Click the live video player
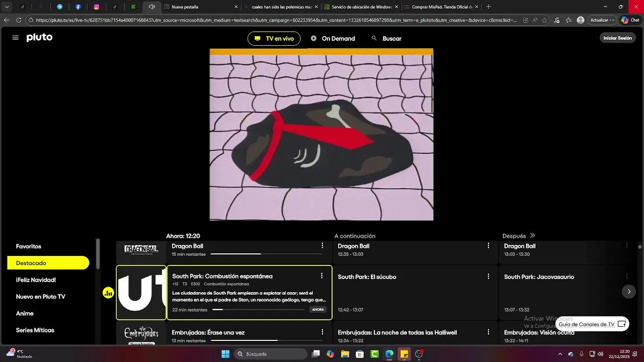This screenshot has width=644, height=362. pyautogui.click(x=321, y=134)
